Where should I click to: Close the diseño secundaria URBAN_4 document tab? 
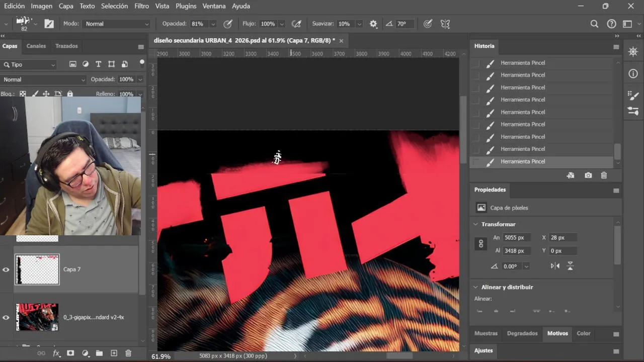click(x=341, y=41)
